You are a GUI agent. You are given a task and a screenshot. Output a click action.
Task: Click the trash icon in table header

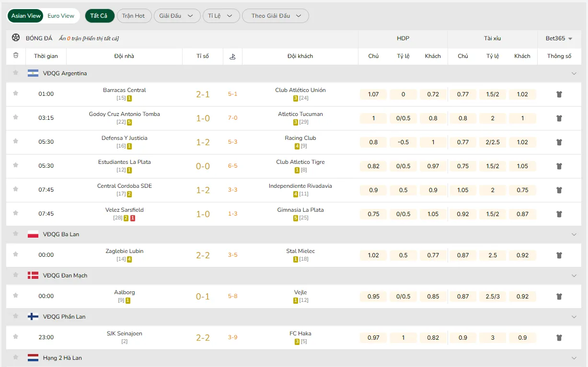tap(16, 56)
